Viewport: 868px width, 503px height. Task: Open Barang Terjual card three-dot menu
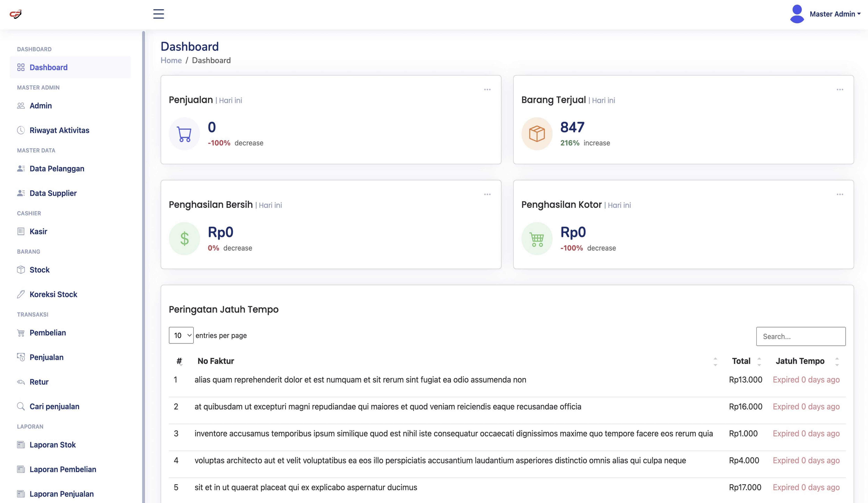[840, 90]
